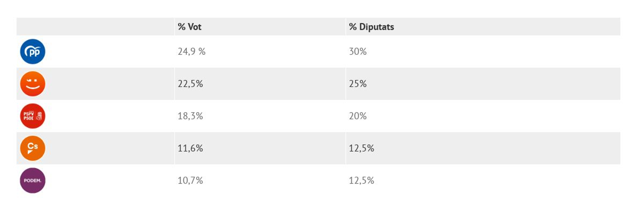The image size is (644, 223).
Task: Click the empty header cell above logos
Action: pos(95,27)
